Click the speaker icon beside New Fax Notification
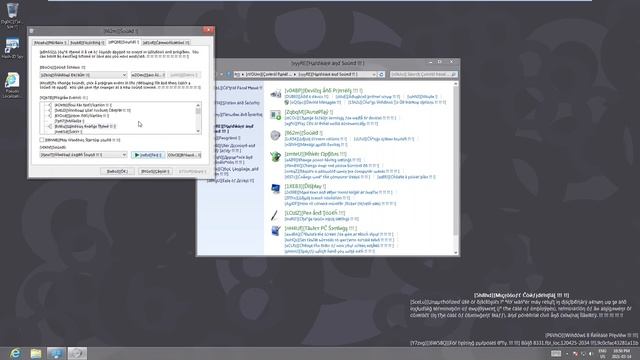The height and width of the screenshot is (360, 640). tap(50, 105)
